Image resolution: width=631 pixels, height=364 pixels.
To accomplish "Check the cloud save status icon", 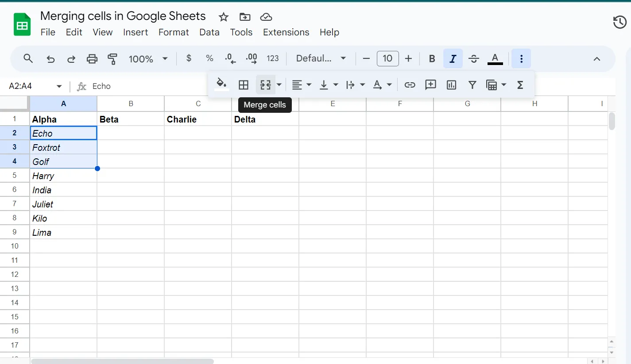I will (x=266, y=17).
